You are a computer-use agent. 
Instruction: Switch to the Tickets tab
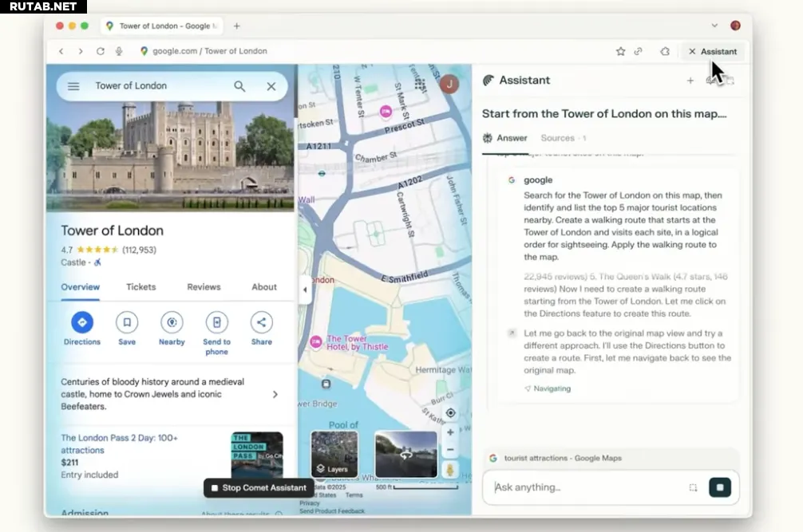(140, 287)
